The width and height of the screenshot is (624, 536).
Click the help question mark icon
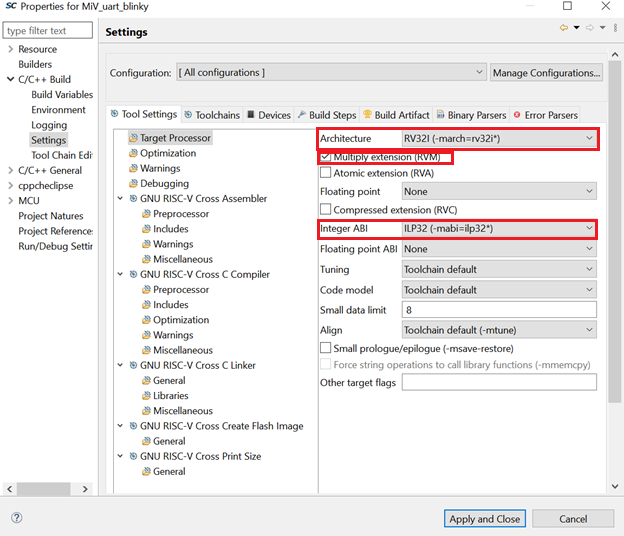pyautogui.click(x=17, y=518)
